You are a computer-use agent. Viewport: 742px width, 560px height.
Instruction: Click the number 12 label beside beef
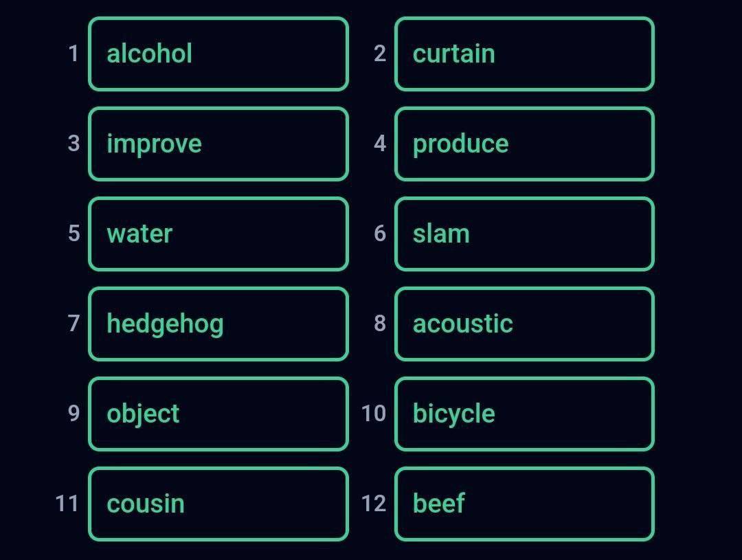(x=373, y=504)
